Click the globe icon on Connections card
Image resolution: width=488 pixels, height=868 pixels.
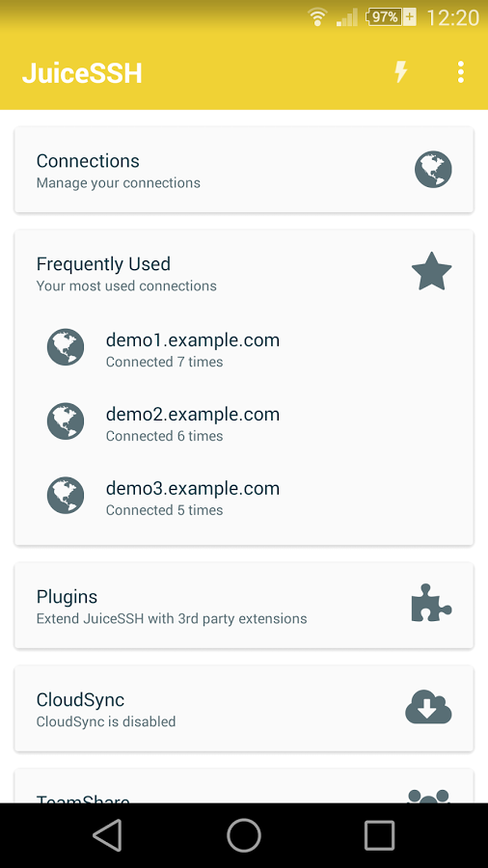[x=433, y=170]
